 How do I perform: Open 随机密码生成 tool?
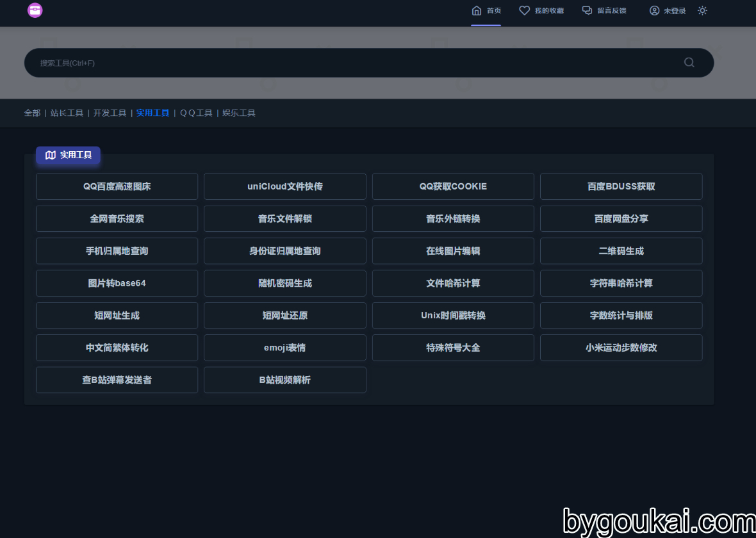(x=285, y=284)
